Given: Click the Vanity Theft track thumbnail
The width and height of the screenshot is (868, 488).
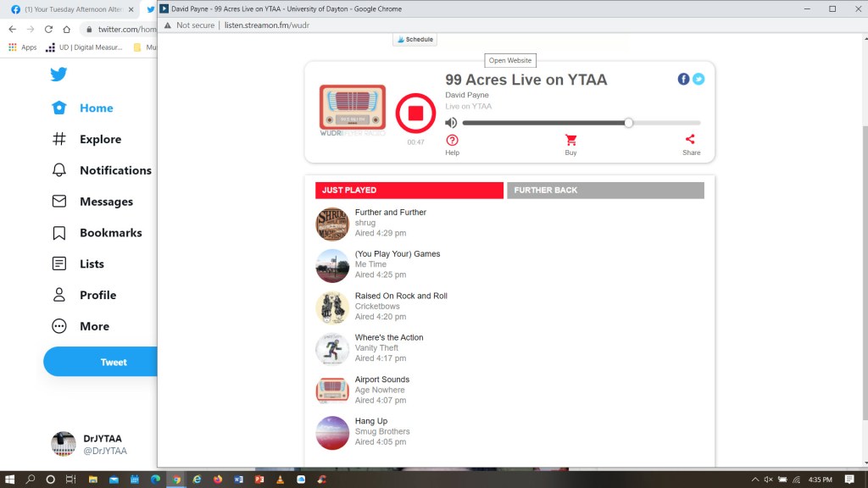Looking at the screenshot, I should point(332,348).
